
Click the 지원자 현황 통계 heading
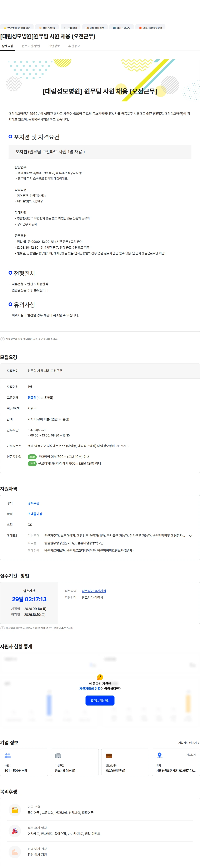click(x=16, y=646)
